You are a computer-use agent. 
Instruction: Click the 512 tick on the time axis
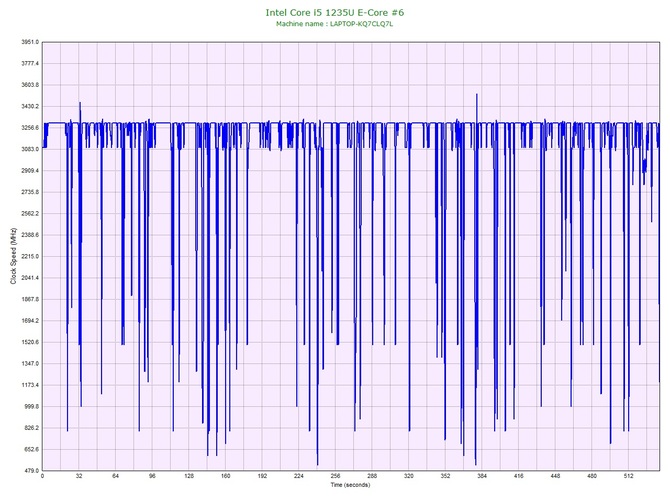click(x=629, y=476)
